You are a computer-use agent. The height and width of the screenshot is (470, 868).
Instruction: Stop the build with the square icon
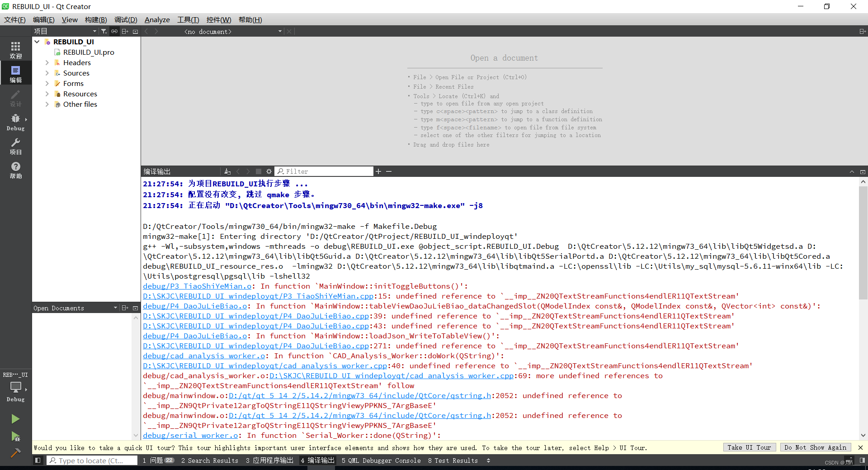pos(259,171)
